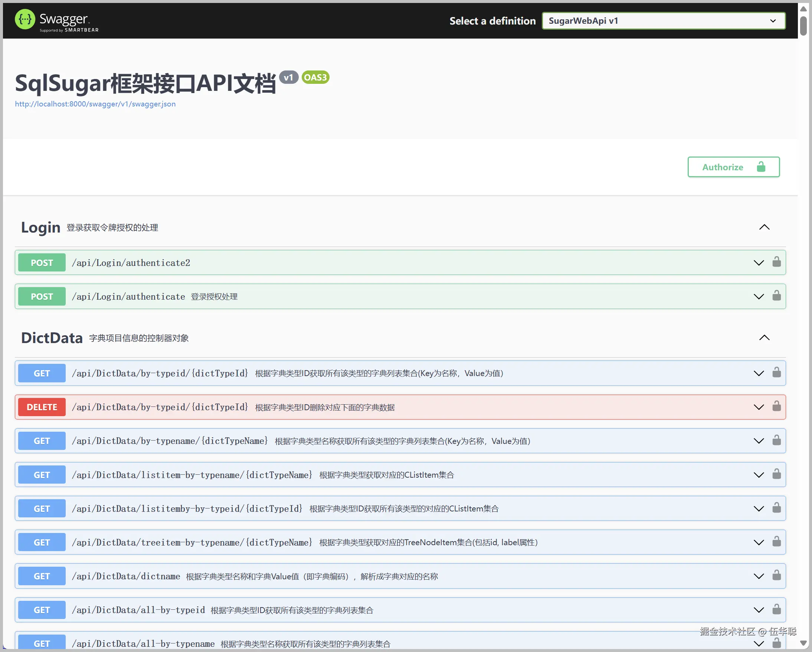Expand the listitemby-by-typeid endpoint chevron
This screenshot has height=652, width=812.
point(759,508)
